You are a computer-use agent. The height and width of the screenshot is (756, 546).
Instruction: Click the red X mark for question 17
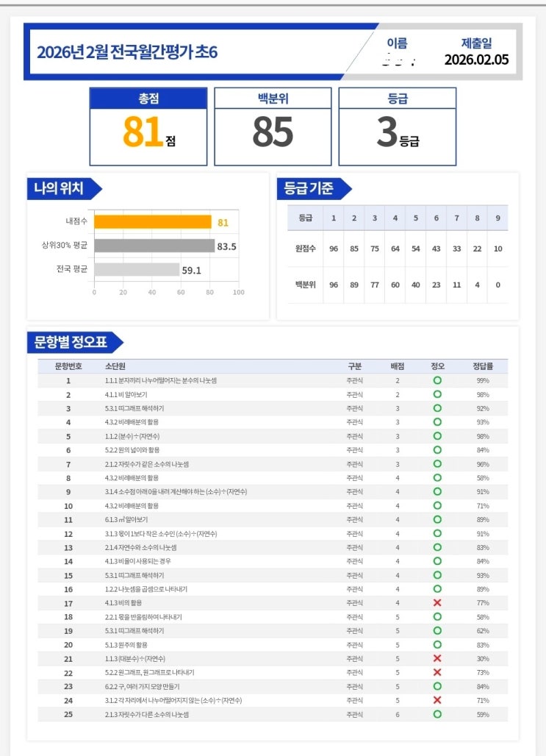[437, 603]
